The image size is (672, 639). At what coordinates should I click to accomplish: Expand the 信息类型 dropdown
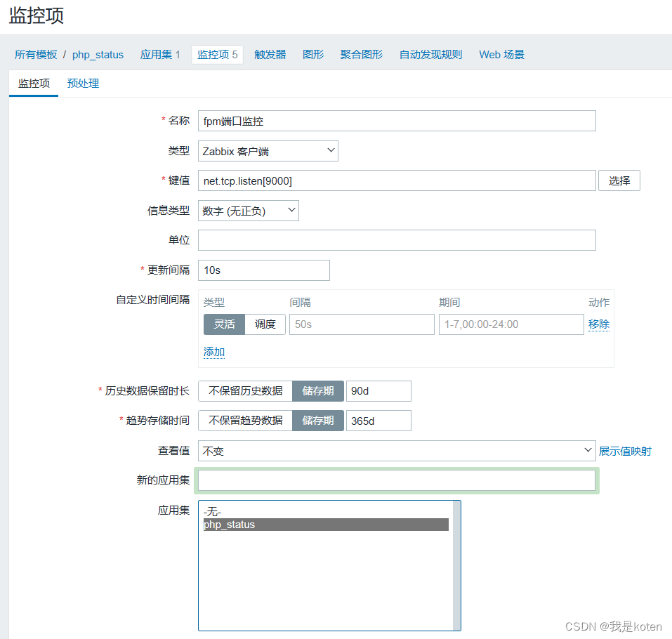(x=248, y=211)
